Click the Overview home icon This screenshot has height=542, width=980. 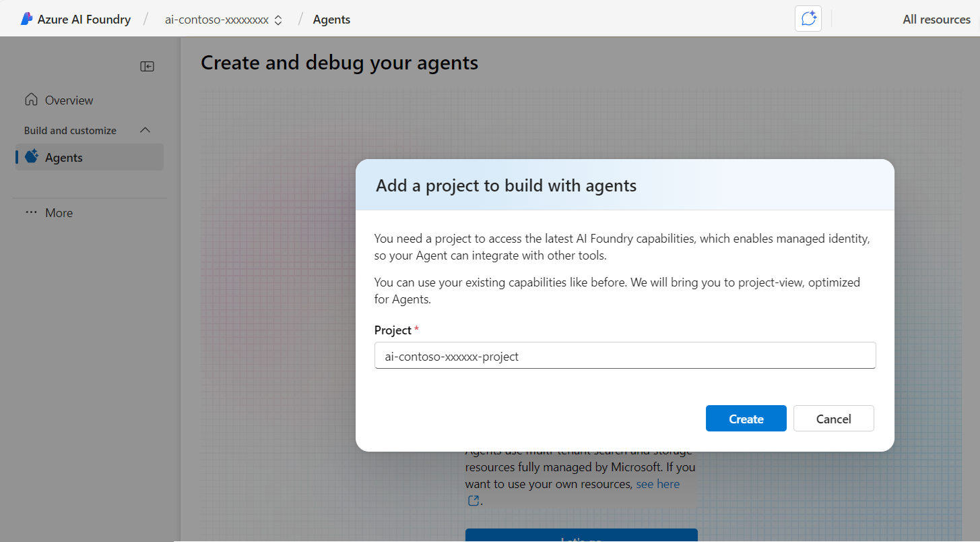[x=31, y=100]
